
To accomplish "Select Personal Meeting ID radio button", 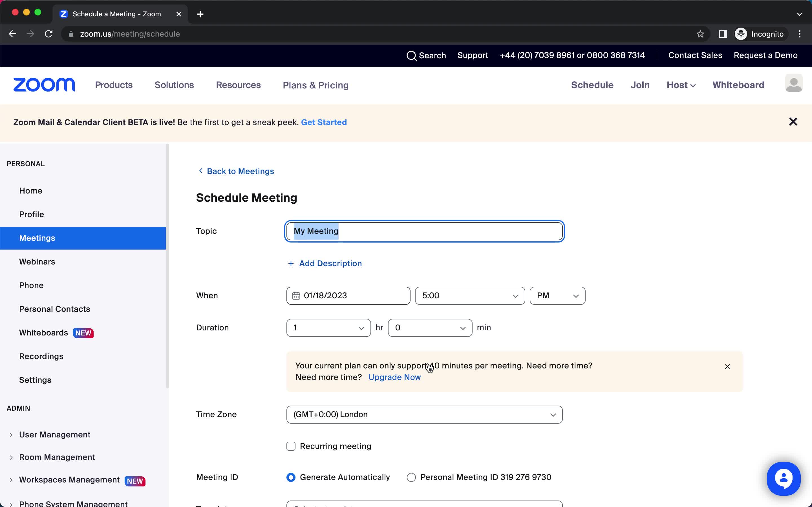I will pyautogui.click(x=411, y=477).
